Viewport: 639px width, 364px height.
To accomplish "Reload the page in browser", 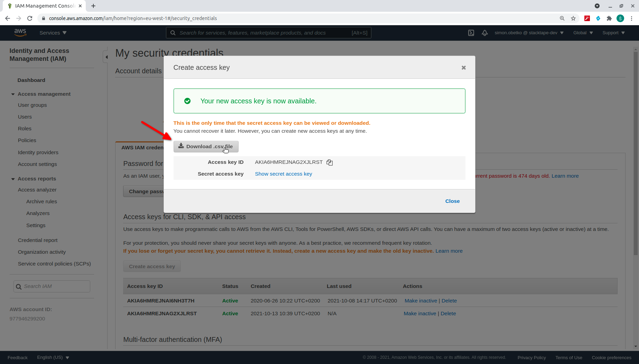I will [x=30, y=18].
